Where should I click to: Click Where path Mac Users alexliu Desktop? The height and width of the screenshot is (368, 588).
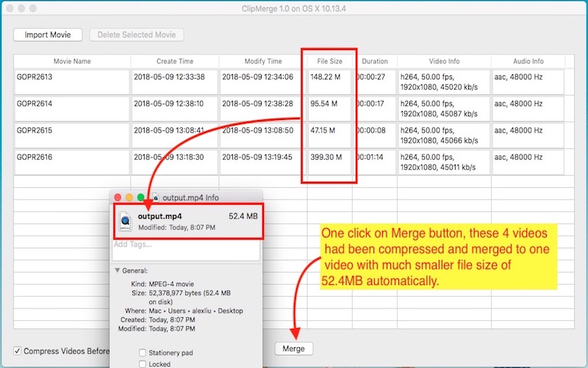point(196,311)
